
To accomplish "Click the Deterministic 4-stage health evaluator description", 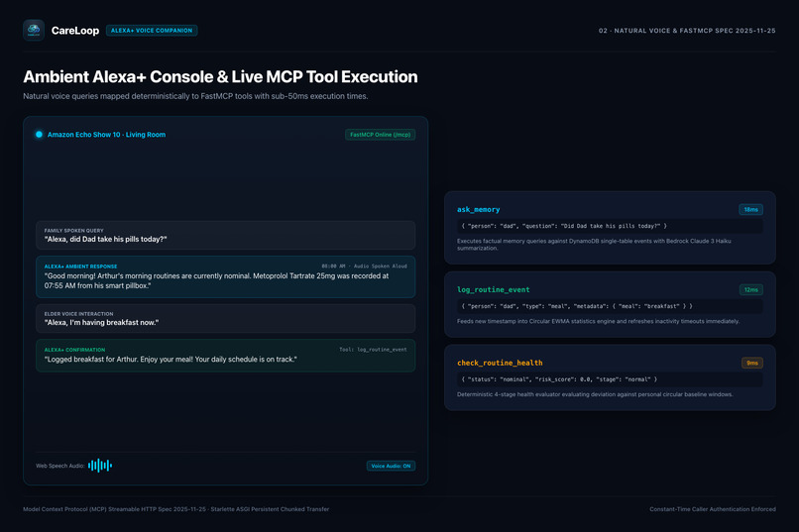I will pyautogui.click(x=595, y=394).
